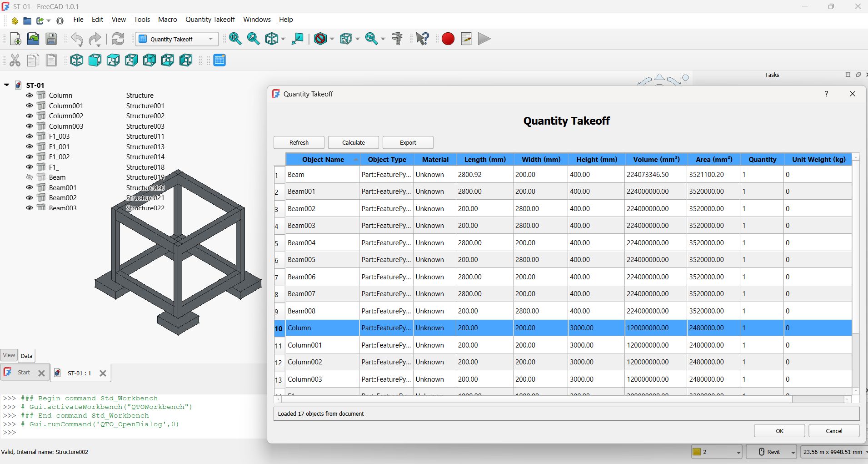This screenshot has width=868, height=464.
Task: Click the Execute macro play icon
Action: point(484,39)
